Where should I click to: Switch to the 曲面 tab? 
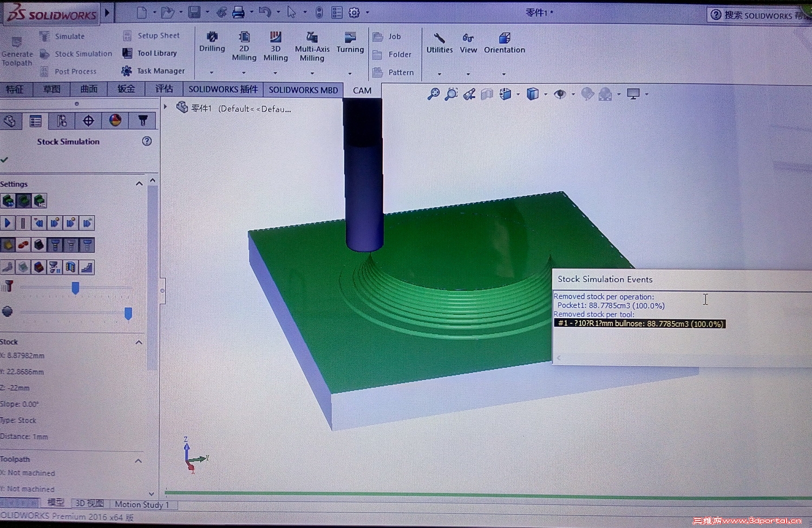click(89, 89)
